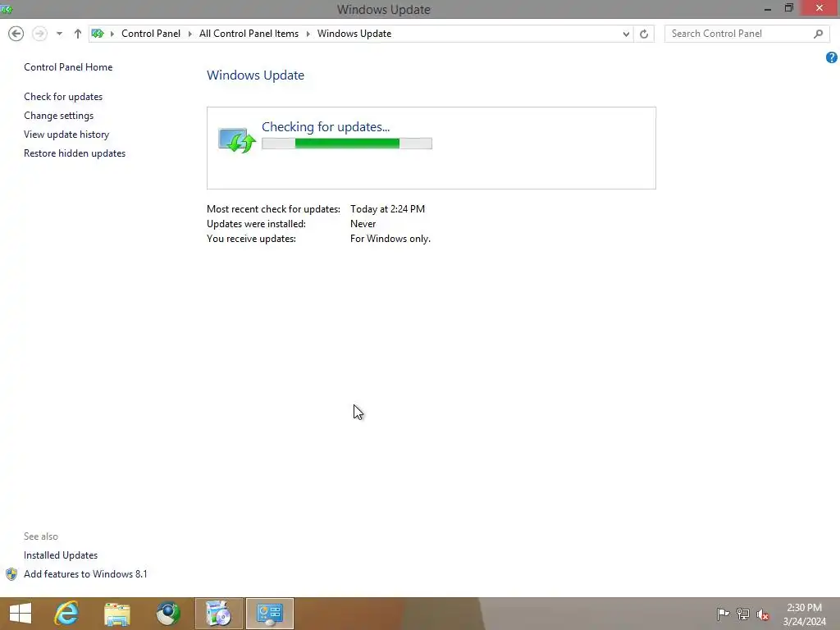The height and width of the screenshot is (630, 840).
Task: Click the Back navigation arrow
Action: click(x=16, y=34)
